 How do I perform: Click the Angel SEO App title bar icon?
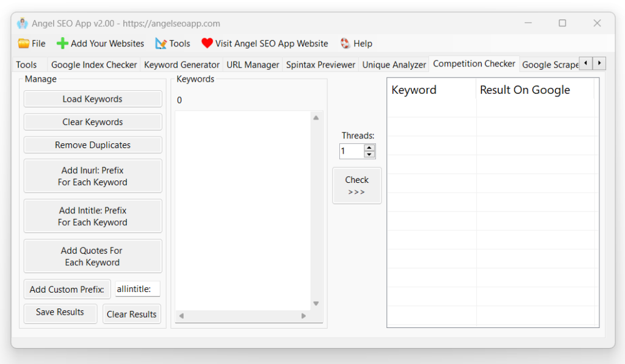pos(23,24)
